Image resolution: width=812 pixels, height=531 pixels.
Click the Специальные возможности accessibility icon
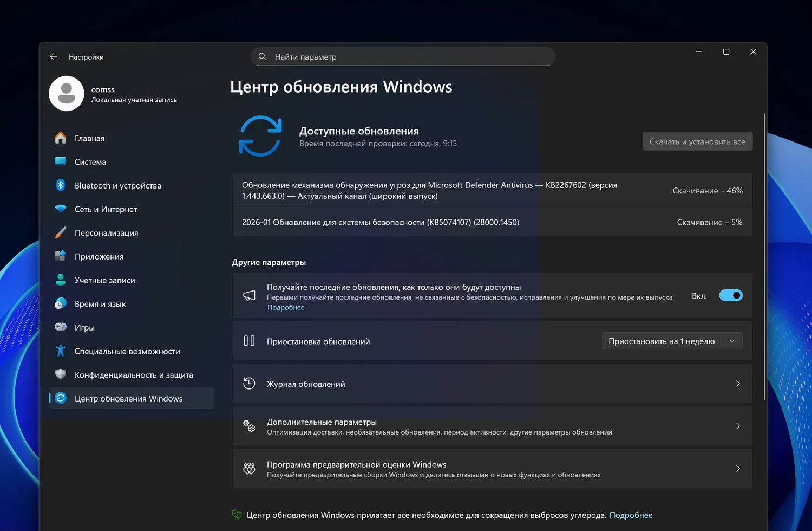61,351
